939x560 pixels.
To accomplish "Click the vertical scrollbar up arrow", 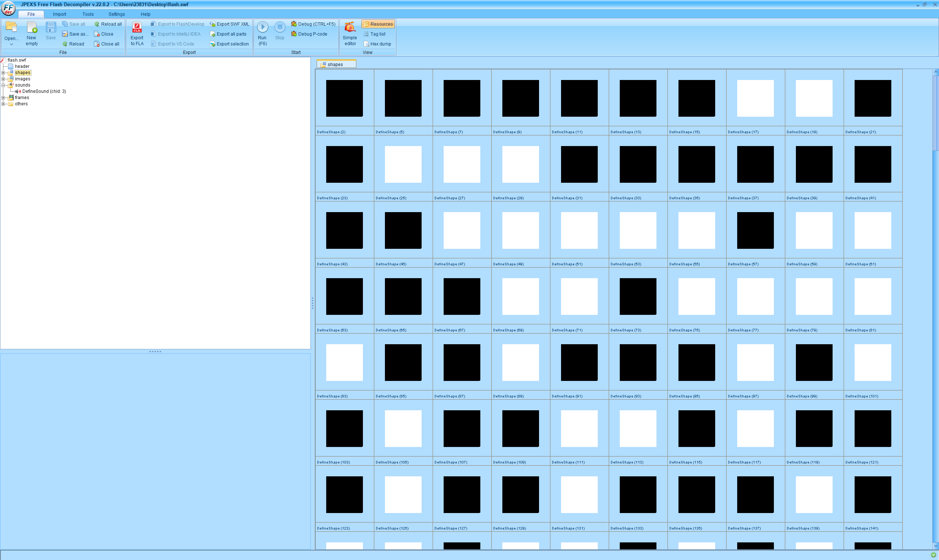I will pos(936,72).
